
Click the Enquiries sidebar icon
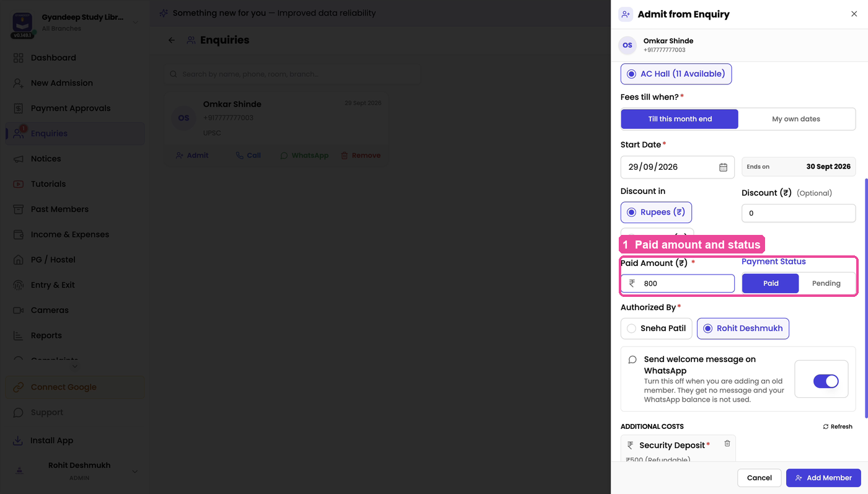coord(19,133)
